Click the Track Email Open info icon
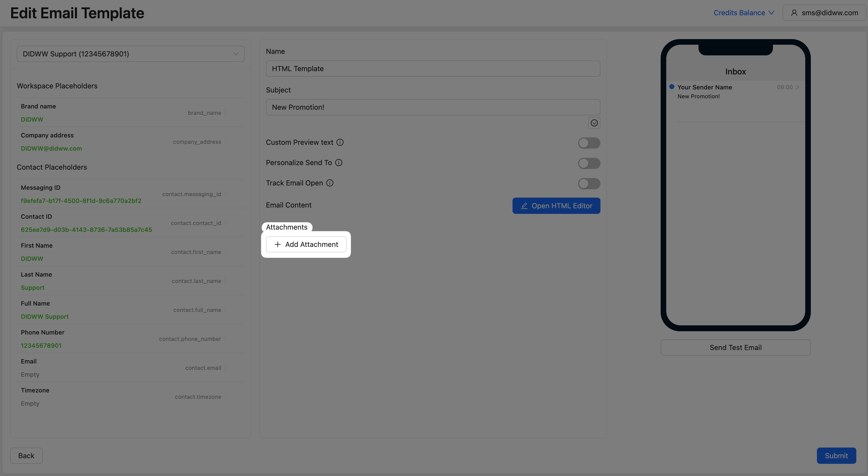Viewport: 868px width, 476px height. coord(330,183)
